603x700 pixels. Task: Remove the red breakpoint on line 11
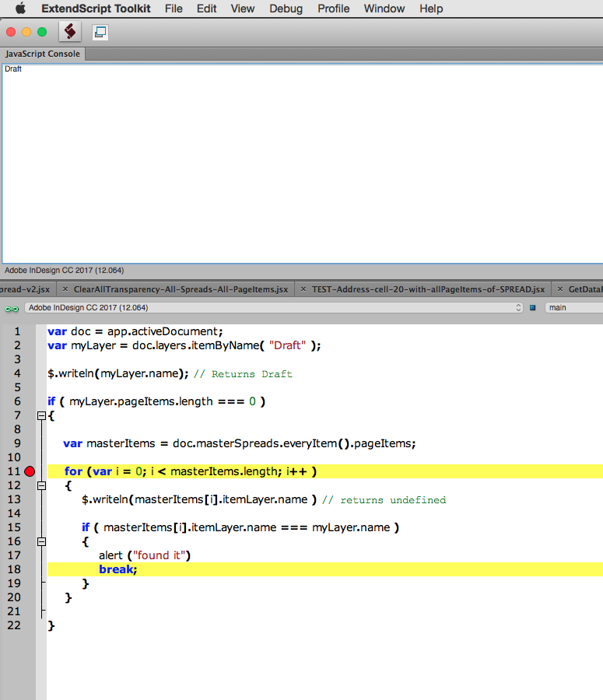tap(30, 471)
